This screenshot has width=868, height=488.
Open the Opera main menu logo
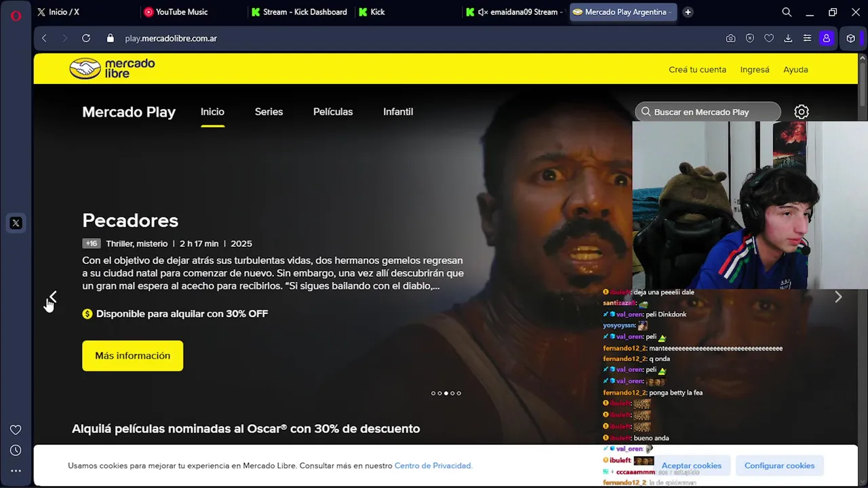point(16,15)
